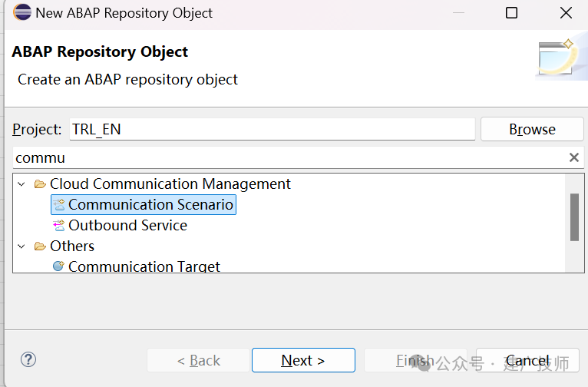Clear the filter text with the X
This screenshot has height=387, width=588.
pyautogui.click(x=573, y=157)
